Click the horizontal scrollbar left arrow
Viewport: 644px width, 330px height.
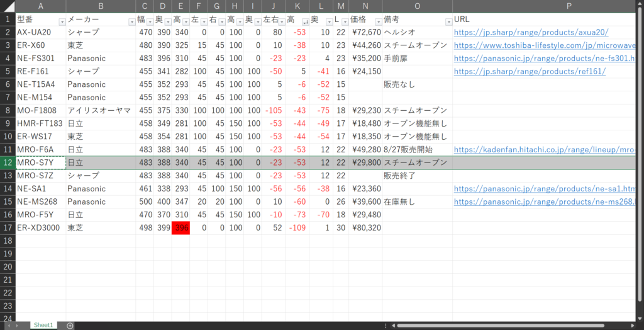pyautogui.click(x=392, y=326)
